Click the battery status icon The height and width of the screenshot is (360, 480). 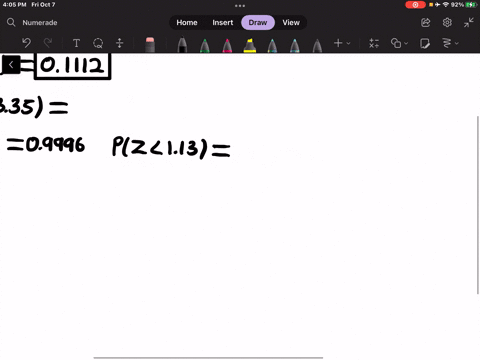[471, 5]
